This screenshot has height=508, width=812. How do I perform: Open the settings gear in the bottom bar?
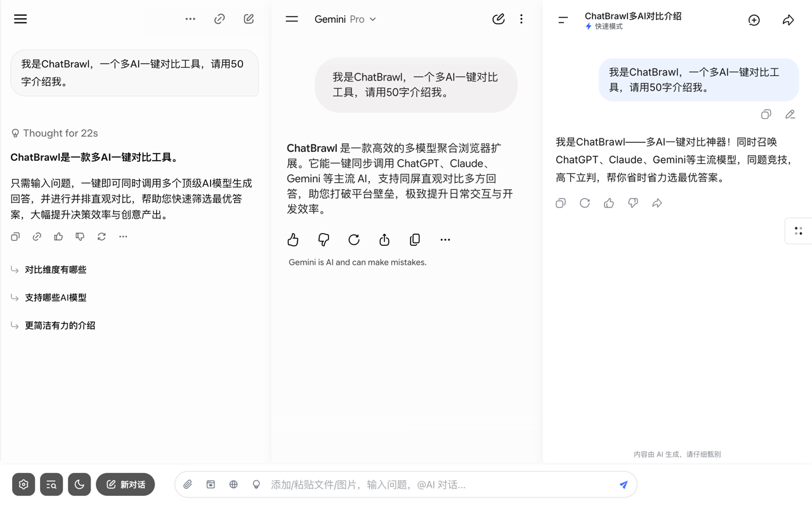(x=23, y=485)
